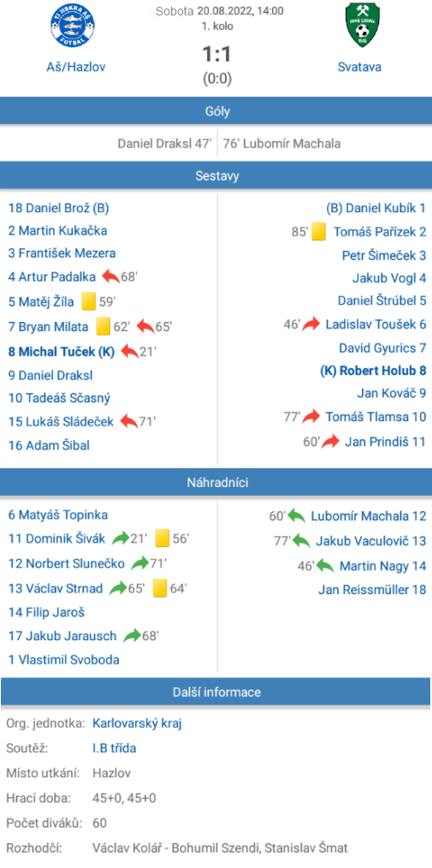The width and height of the screenshot is (432, 868).
Task: Select the Náhradníci section header
Action: (x=216, y=482)
